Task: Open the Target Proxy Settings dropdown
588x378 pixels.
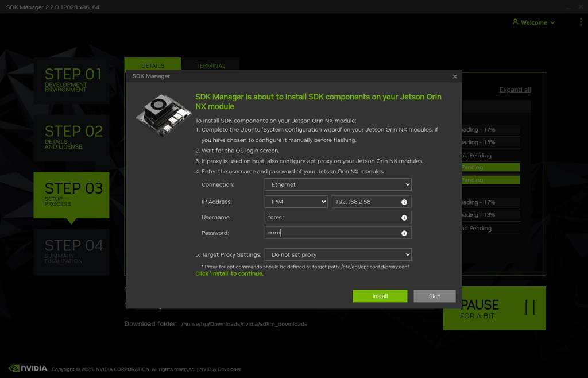Action: coord(338,254)
